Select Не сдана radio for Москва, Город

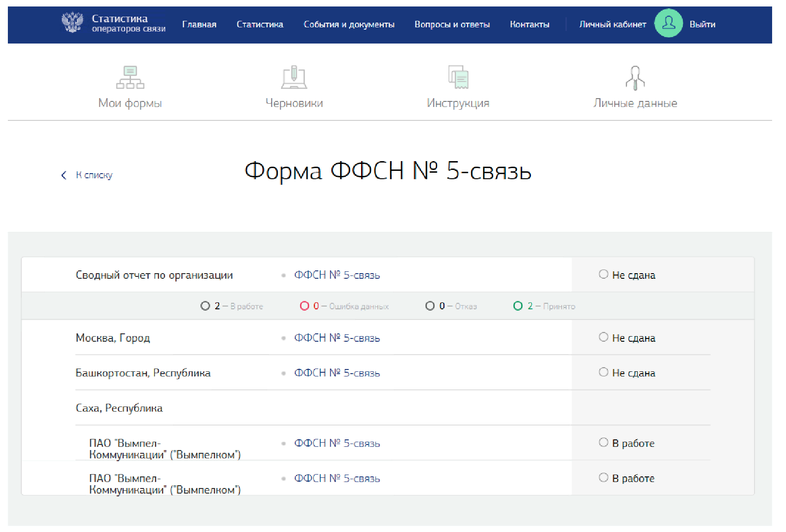(603, 338)
